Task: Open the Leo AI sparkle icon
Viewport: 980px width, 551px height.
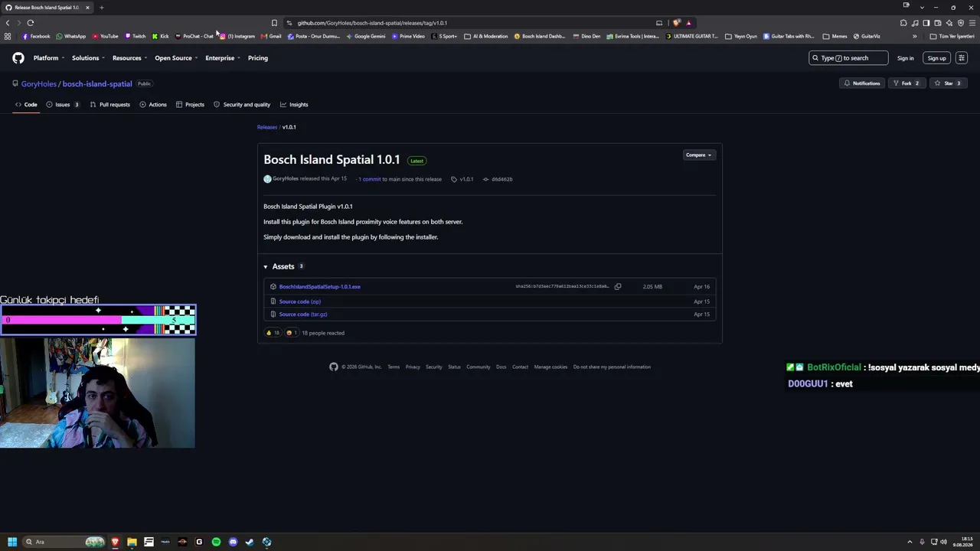Action: [949, 23]
